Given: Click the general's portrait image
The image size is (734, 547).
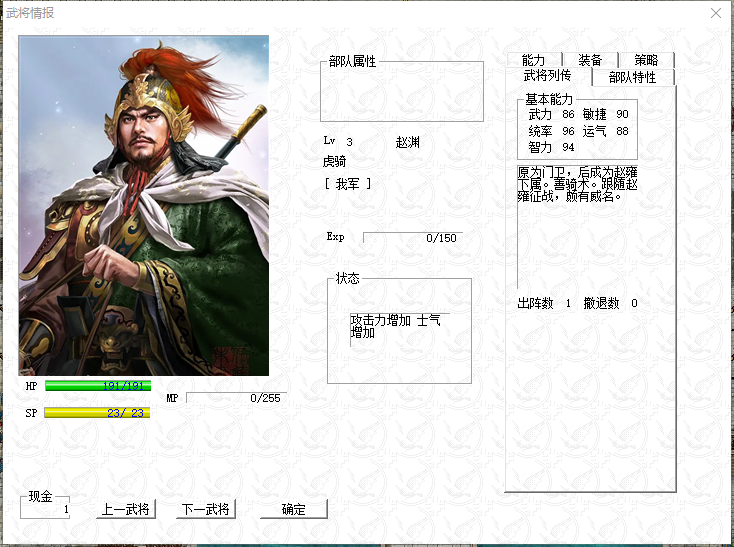Looking at the screenshot, I should click(144, 205).
